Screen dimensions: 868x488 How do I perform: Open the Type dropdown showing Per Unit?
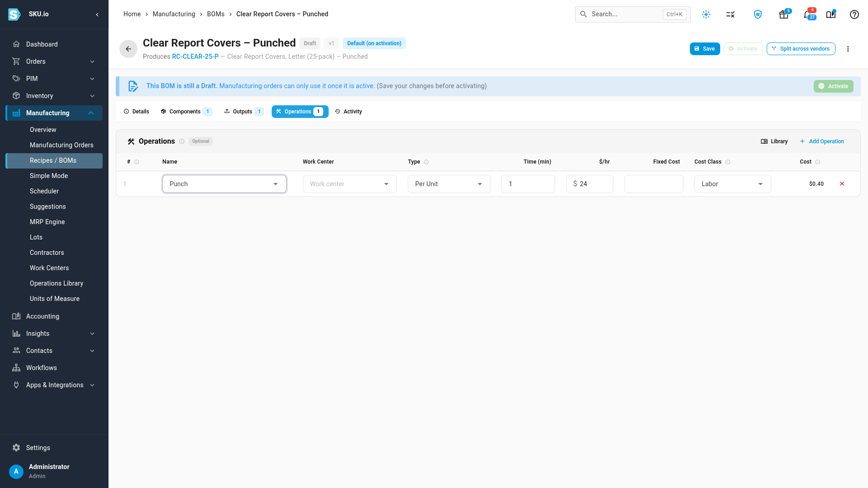(449, 184)
